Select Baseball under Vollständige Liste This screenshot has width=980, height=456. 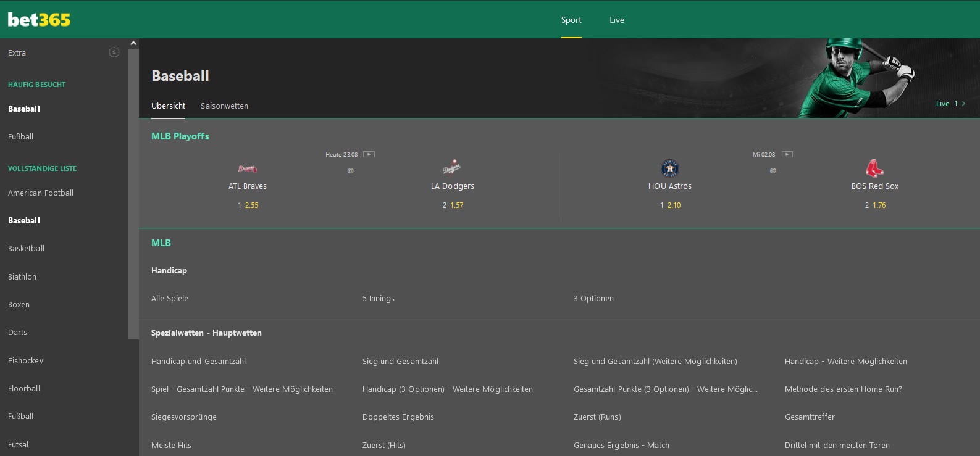point(24,221)
